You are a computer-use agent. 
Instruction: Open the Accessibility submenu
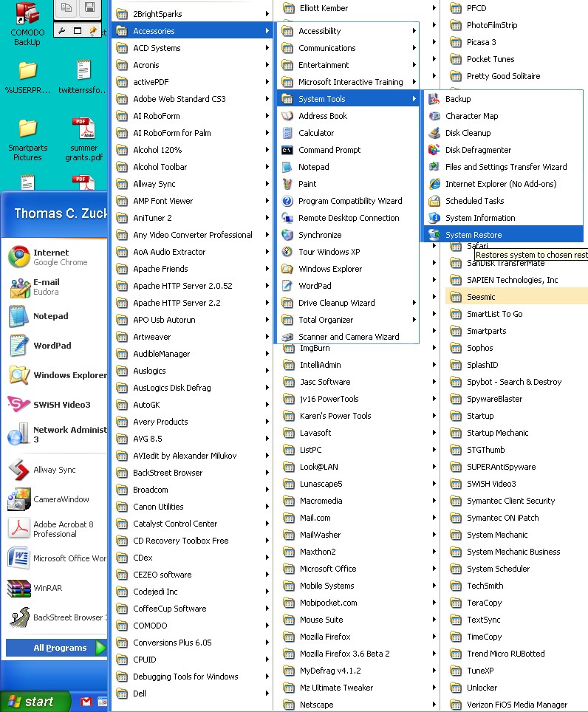[348, 31]
